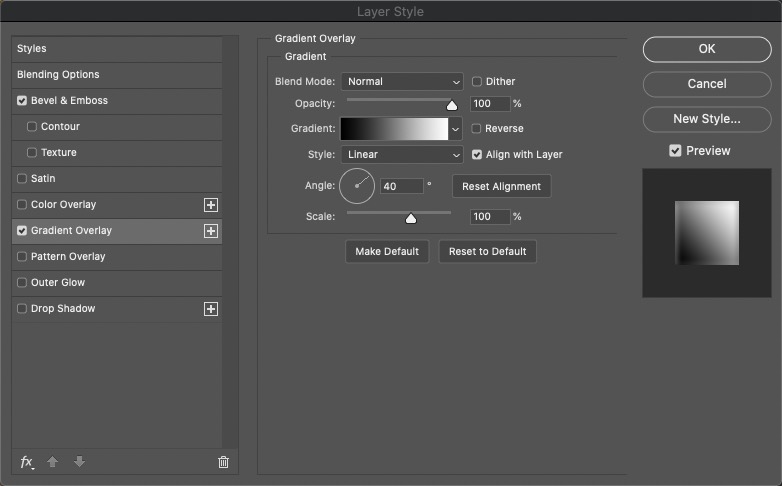Click the fx add style icon

[27, 462]
